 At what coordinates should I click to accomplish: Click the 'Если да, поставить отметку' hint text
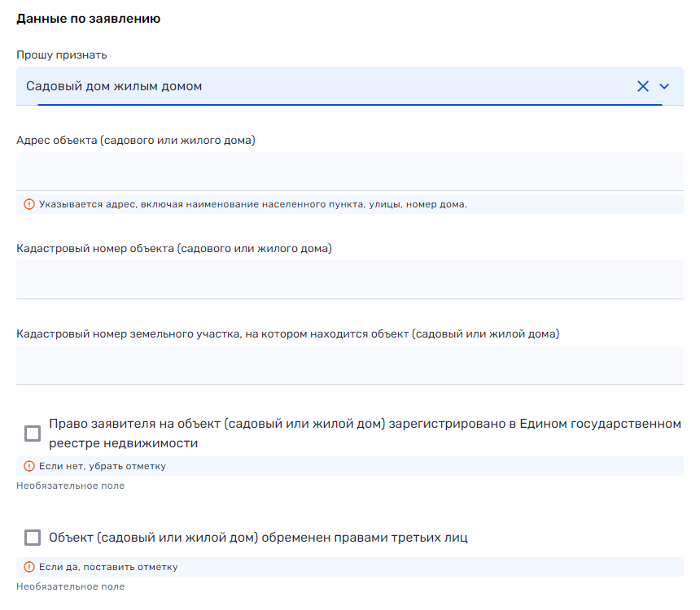pyautogui.click(x=108, y=567)
